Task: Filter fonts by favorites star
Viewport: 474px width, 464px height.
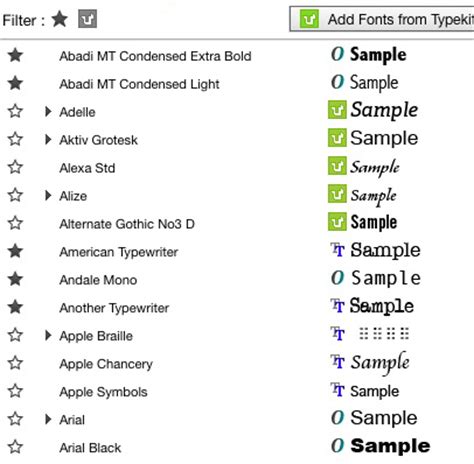Action: (x=60, y=19)
